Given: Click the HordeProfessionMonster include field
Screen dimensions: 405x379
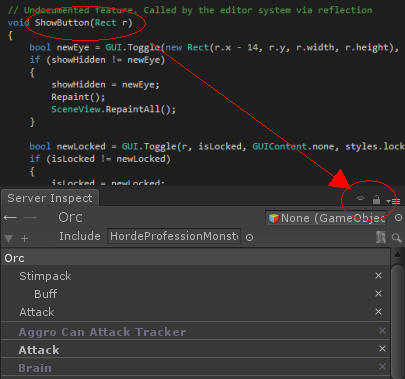Looking at the screenshot, I should pos(174,236).
